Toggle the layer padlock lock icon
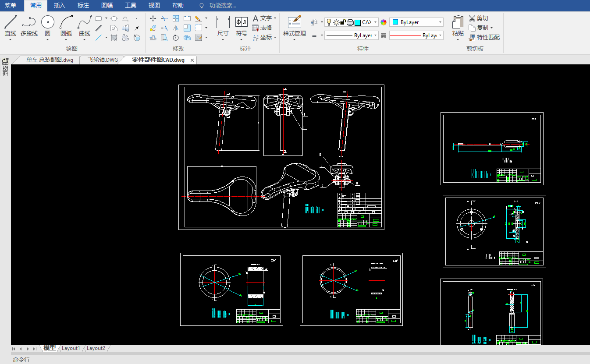 coord(343,22)
